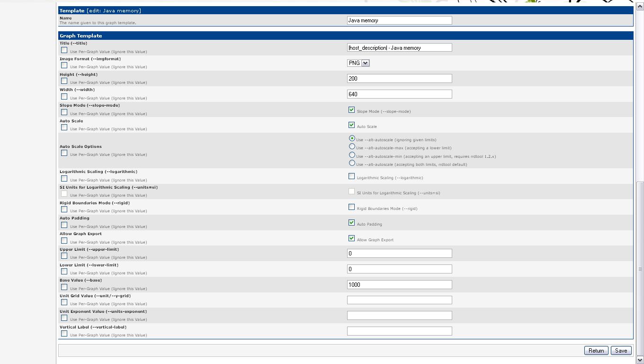
Task: Select --alt-autoscale (ignoring given limits) option
Action: pos(352,138)
